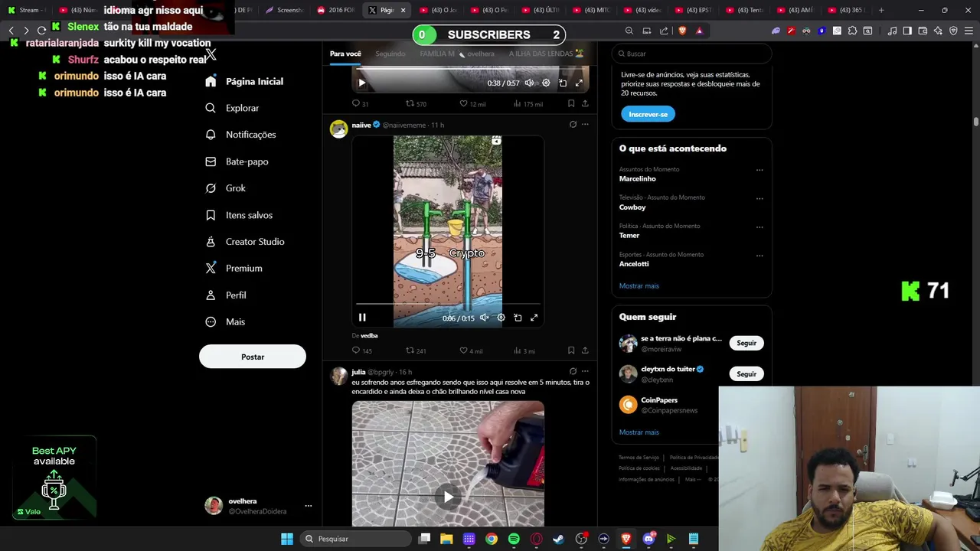Viewport: 980px width, 551px height.
Task: Open account menu for ovelhera
Action: point(309,506)
